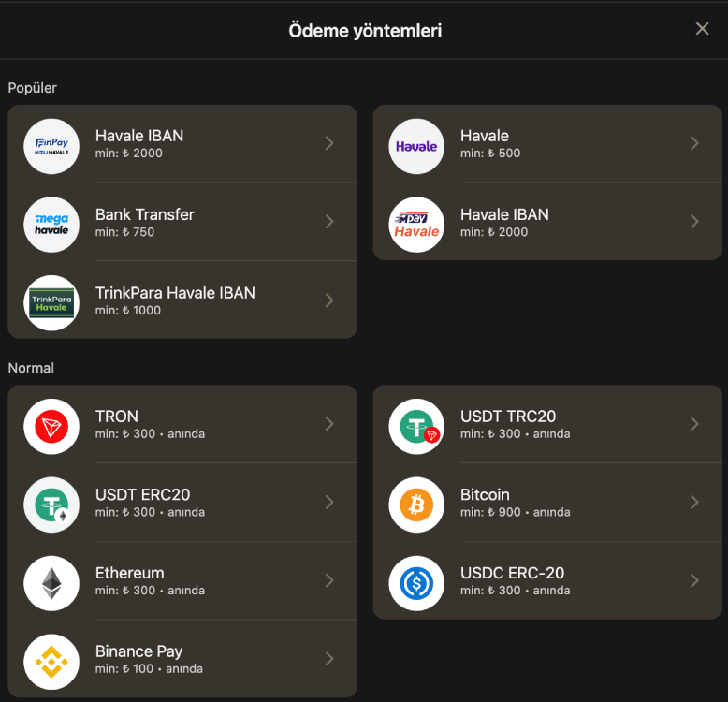Expand the FinPay Havale IBAN chevron
Image resolution: width=728 pixels, height=702 pixels.
(x=329, y=143)
